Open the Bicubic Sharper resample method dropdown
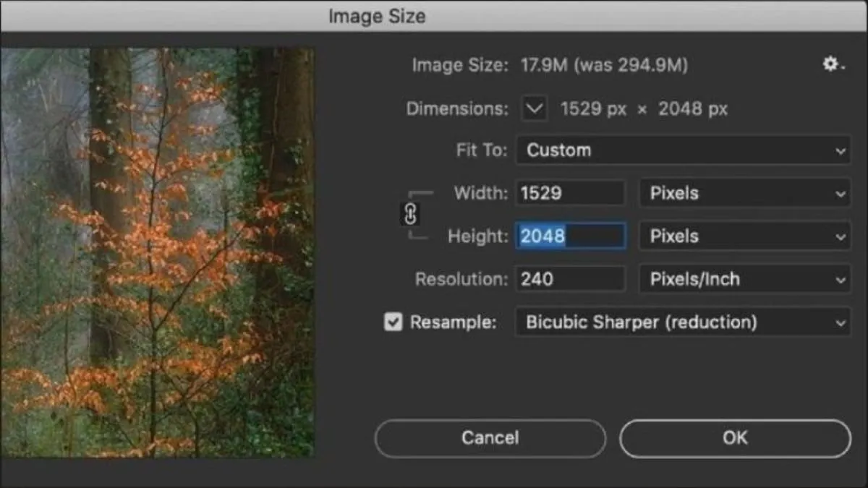The width and height of the screenshot is (868, 488). point(683,322)
